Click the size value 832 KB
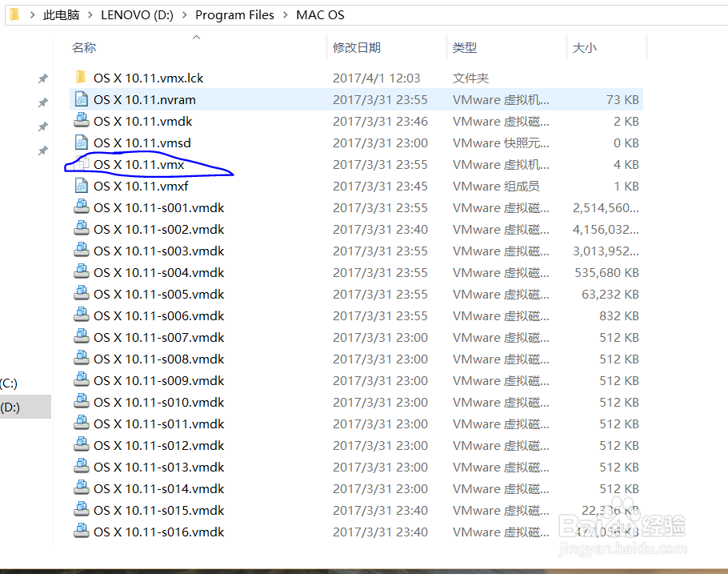The height and width of the screenshot is (574, 728). (x=619, y=316)
